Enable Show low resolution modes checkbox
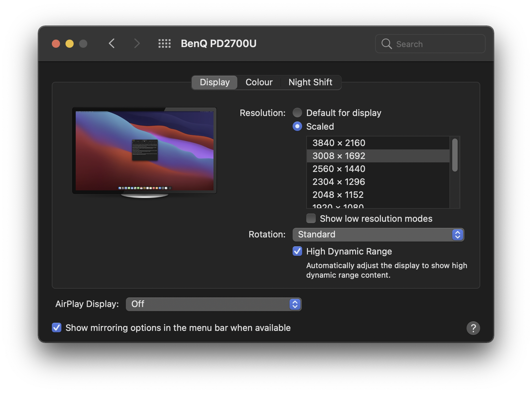 (x=311, y=218)
